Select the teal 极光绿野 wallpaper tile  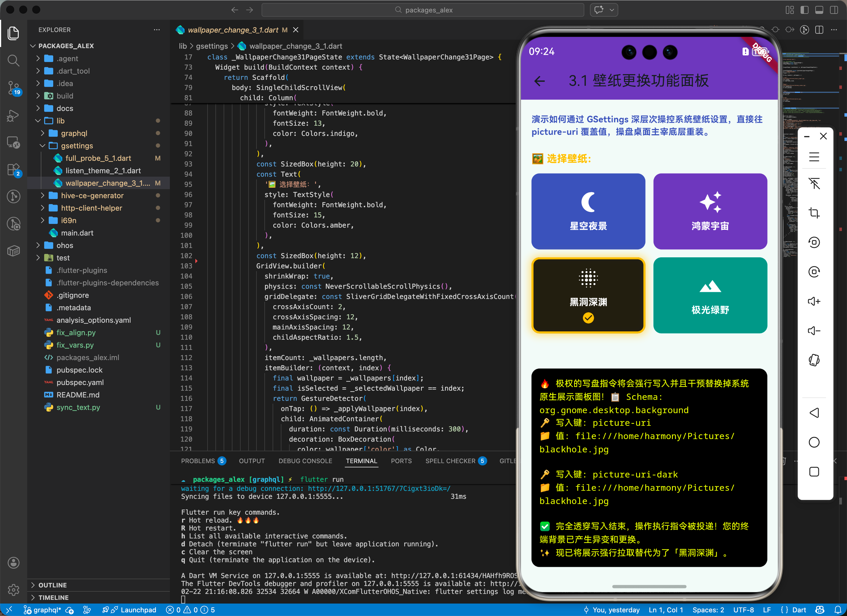click(710, 295)
